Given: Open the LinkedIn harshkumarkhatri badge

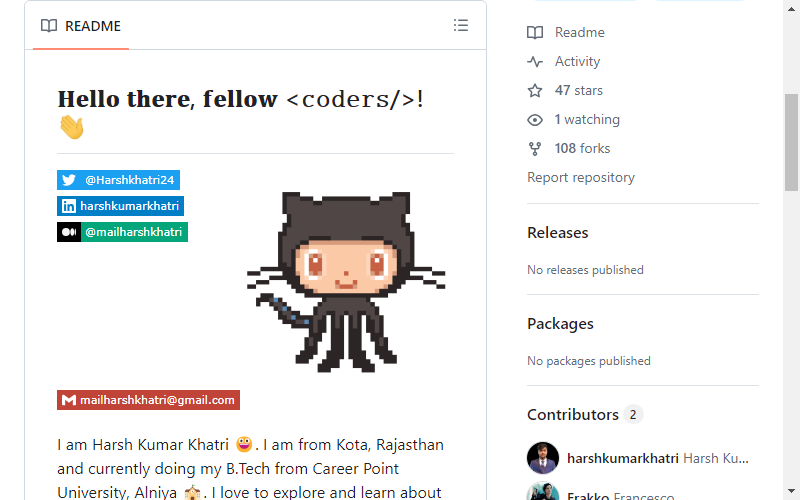Looking at the screenshot, I should click(x=120, y=206).
